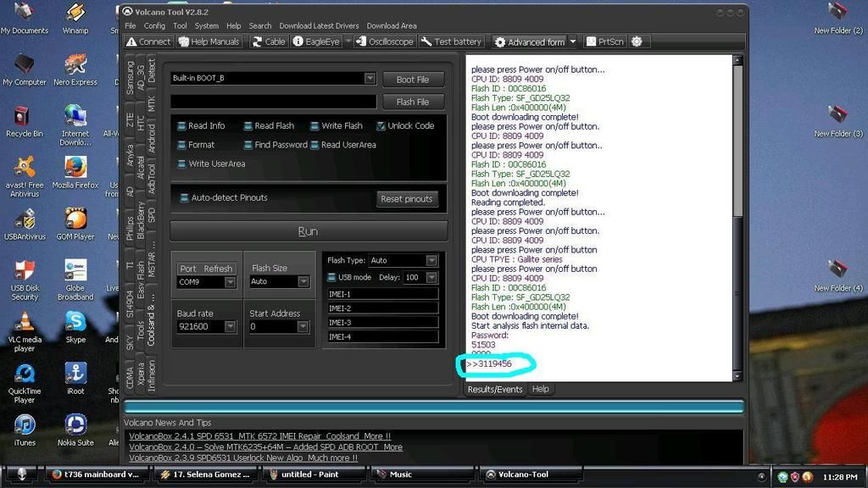Switch to the Help tab beside Results/Events

[x=540, y=389]
